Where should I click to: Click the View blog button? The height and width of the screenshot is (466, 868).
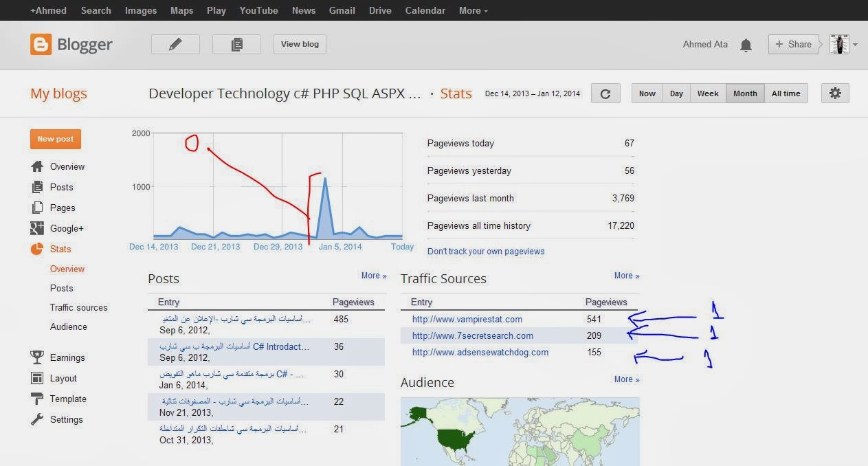[x=300, y=44]
